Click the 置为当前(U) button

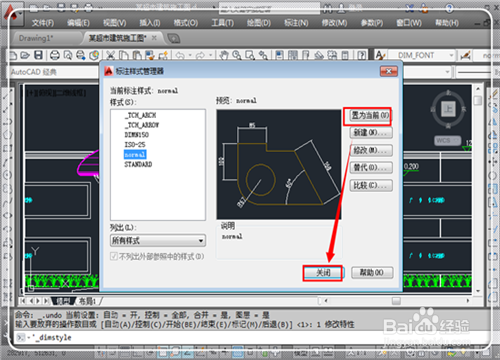(370, 115)
